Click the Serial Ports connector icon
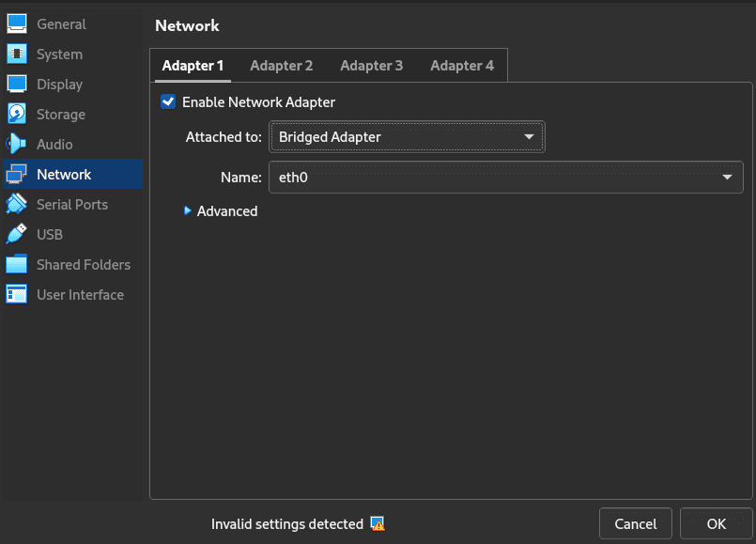This screenshot has width=756, height=544. coord(17,205)
